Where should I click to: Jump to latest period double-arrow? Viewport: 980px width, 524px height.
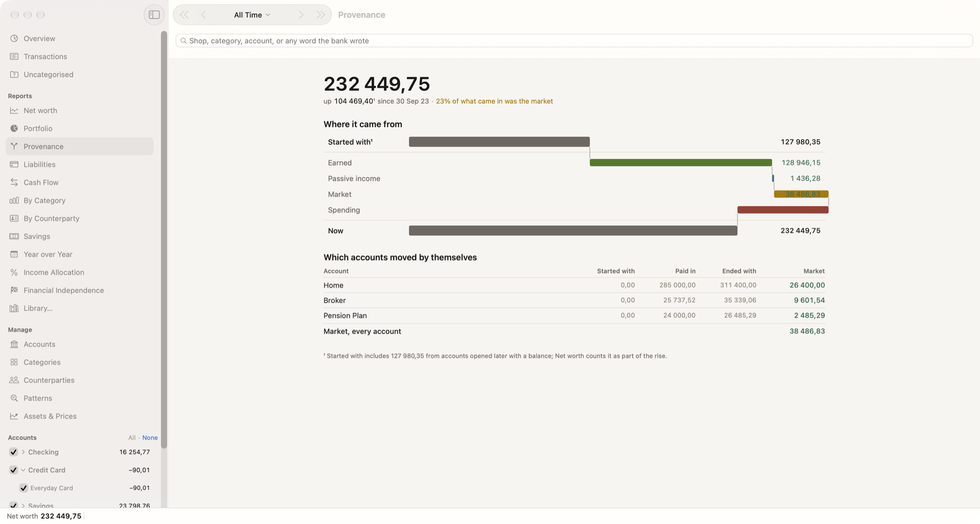tap(321, 15)
